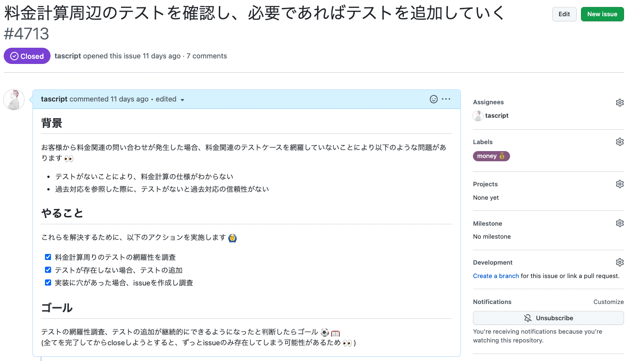This screenshot has height=361, width=644.
Task: Open the comment kebab options menu
Action: coord(446,99)
